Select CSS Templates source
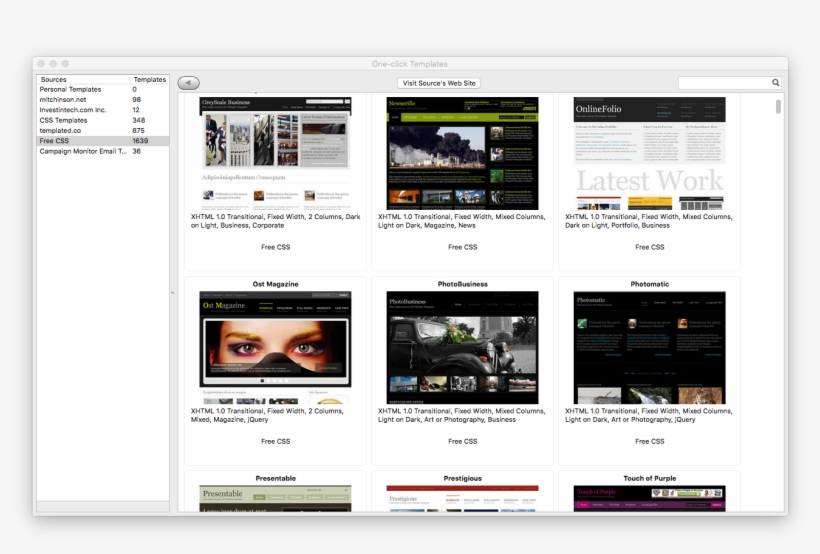Screen dimensions: 820x554 tap(103, 120)
